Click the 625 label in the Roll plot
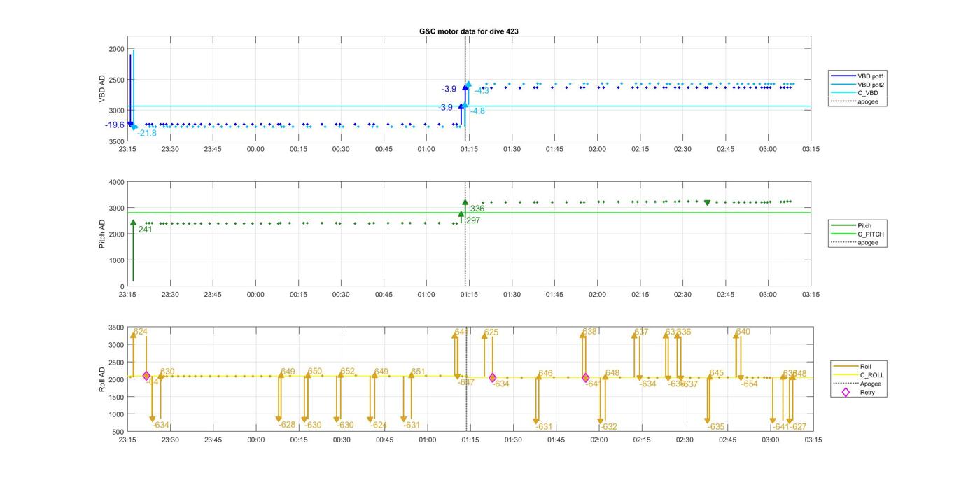The image size is (980, 485). tap(491, 332)
